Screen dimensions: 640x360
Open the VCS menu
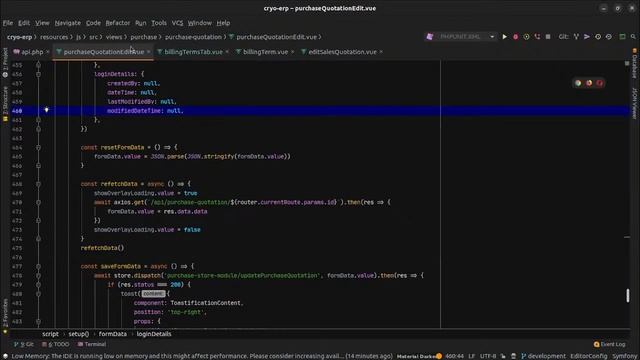177,23
